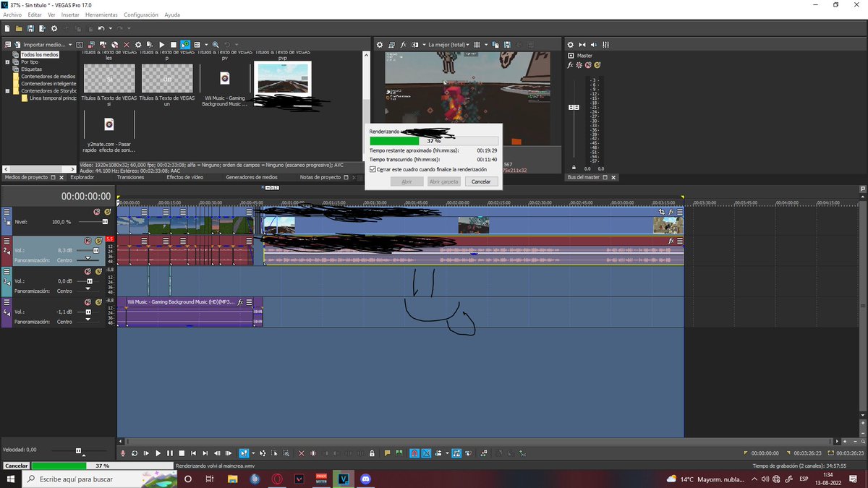The width and height of the screenshot is (868, 488).
Task: Open track 4 hamburger menu
Action: tap(7, 302)
